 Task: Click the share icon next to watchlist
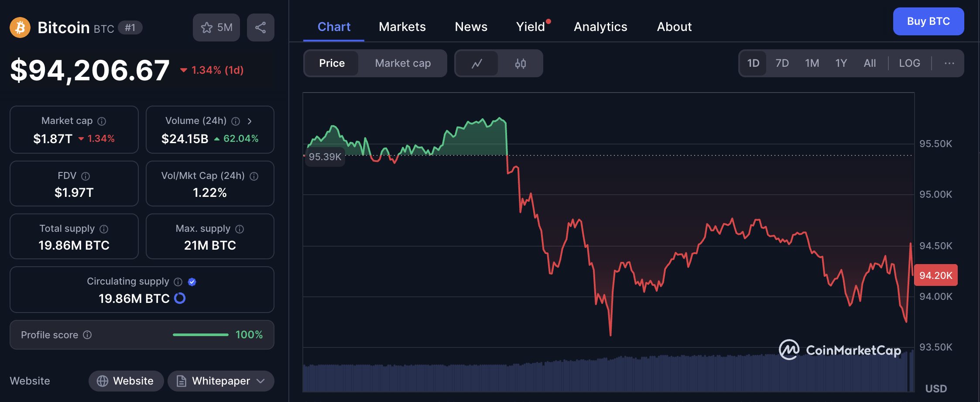(260, 27)
